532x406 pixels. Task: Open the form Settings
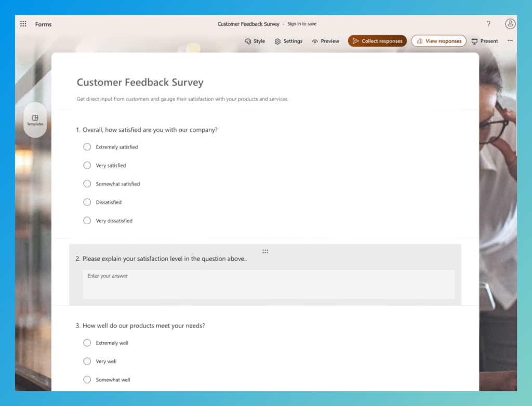click(x=288, y=41)
